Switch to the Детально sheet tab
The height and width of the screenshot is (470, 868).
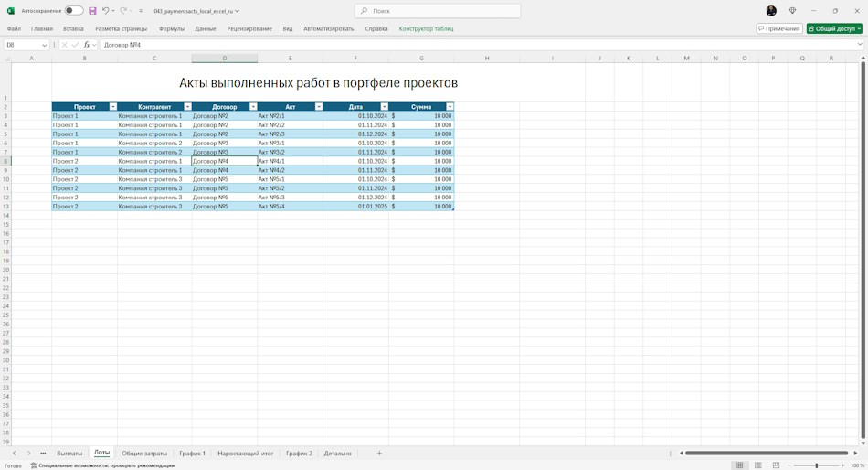(338, 454)
